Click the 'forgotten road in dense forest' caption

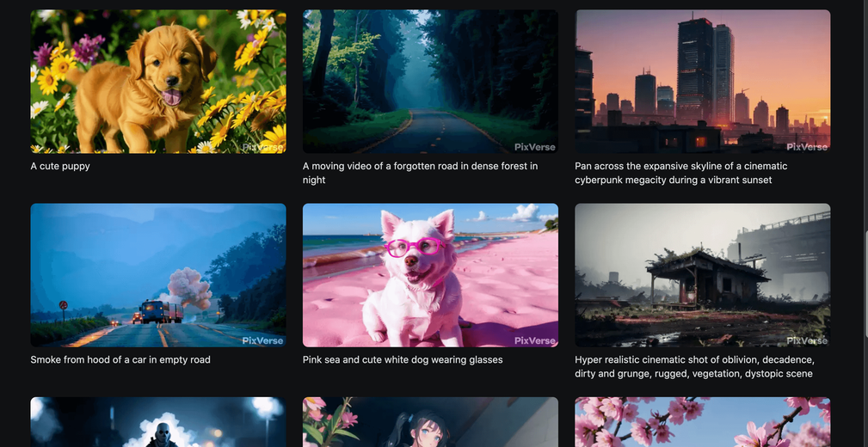coord(420,173)
